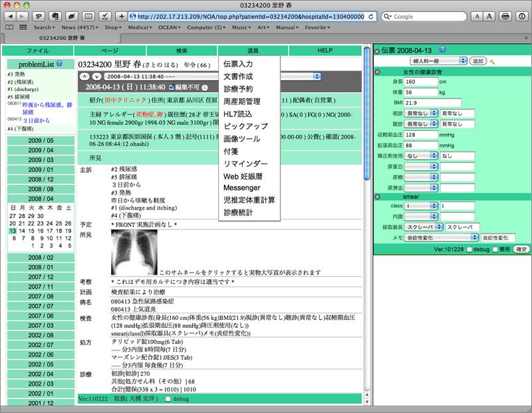
Task: Open the 検索 menu
Action: [x=182, y=51]
